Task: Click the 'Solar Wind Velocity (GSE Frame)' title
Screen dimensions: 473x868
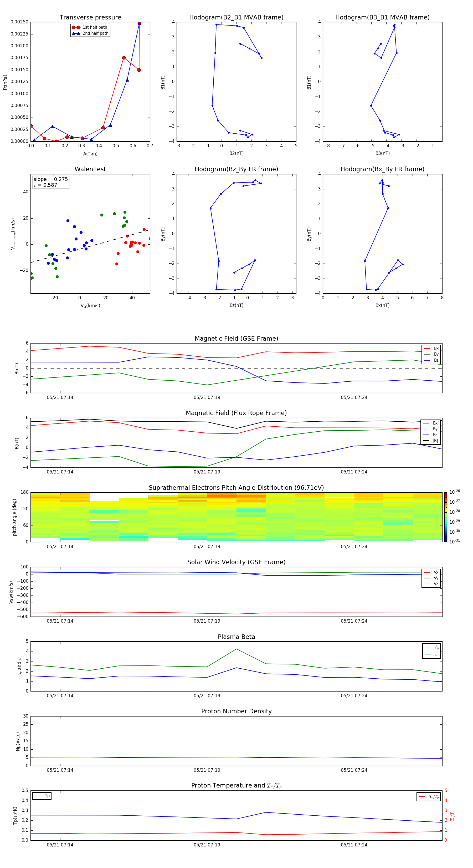Action: [236, 562]
